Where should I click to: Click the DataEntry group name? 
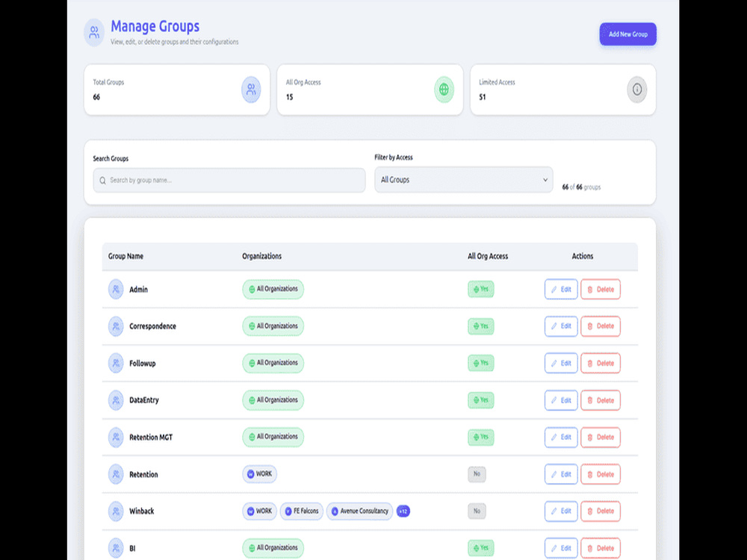click(x=144, y=400)
